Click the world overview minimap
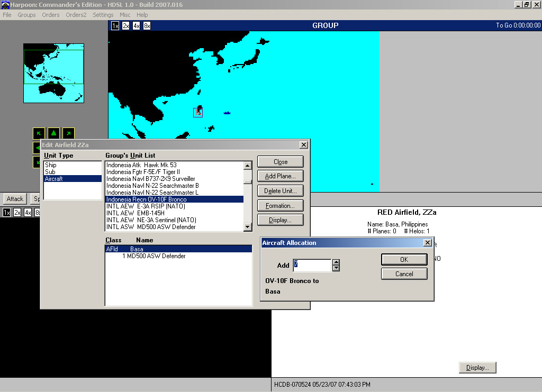The height and width of the screenshot is (392, 542). (53, 73)
